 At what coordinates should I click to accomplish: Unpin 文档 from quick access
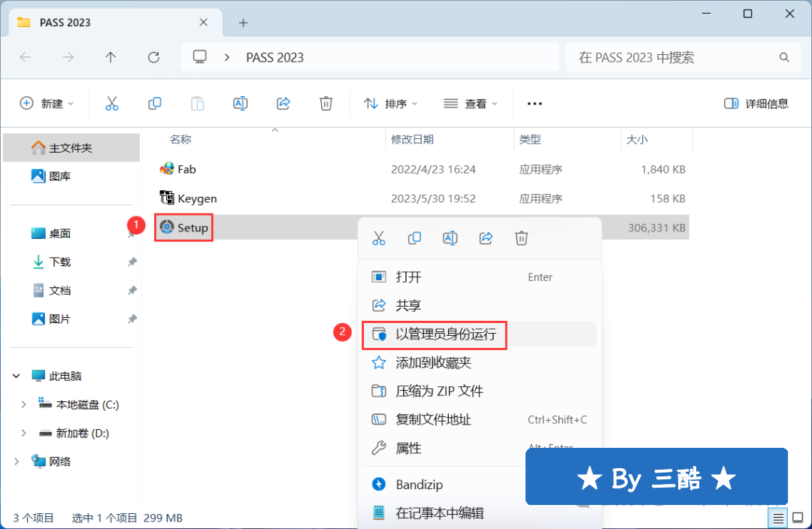132,290
